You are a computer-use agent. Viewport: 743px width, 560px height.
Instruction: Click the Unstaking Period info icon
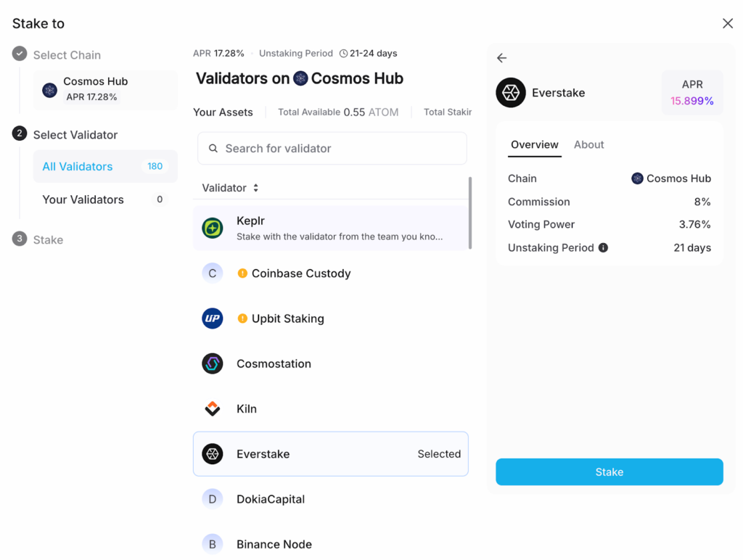602,248
